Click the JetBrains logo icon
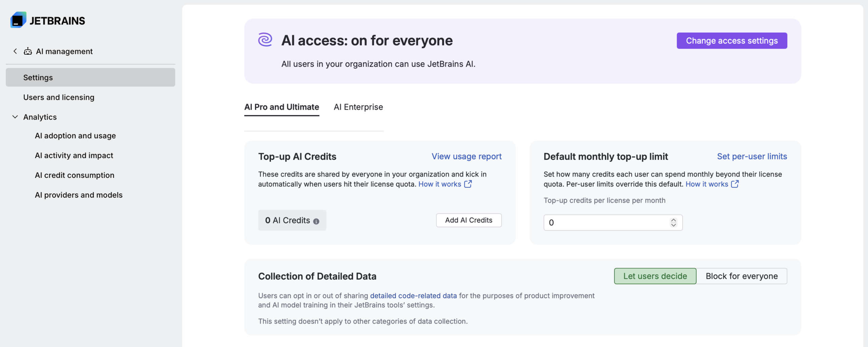 click(18, 20)
